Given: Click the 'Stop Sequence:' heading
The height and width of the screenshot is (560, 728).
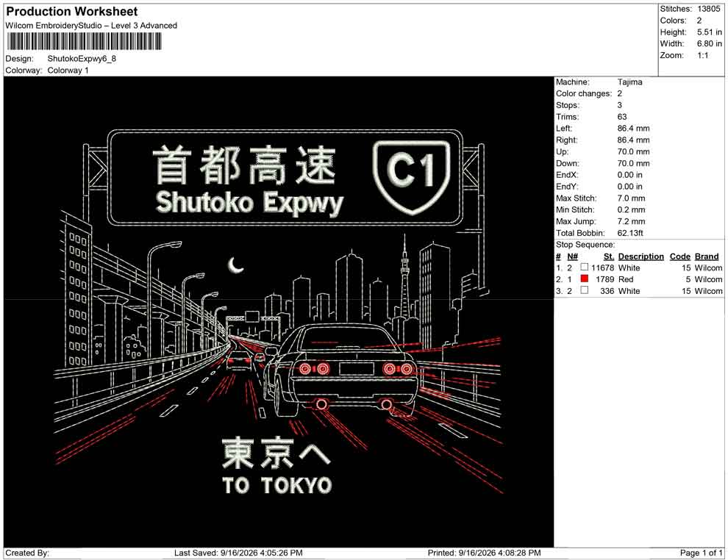Looking at the screenshot, I should [585, 245].
